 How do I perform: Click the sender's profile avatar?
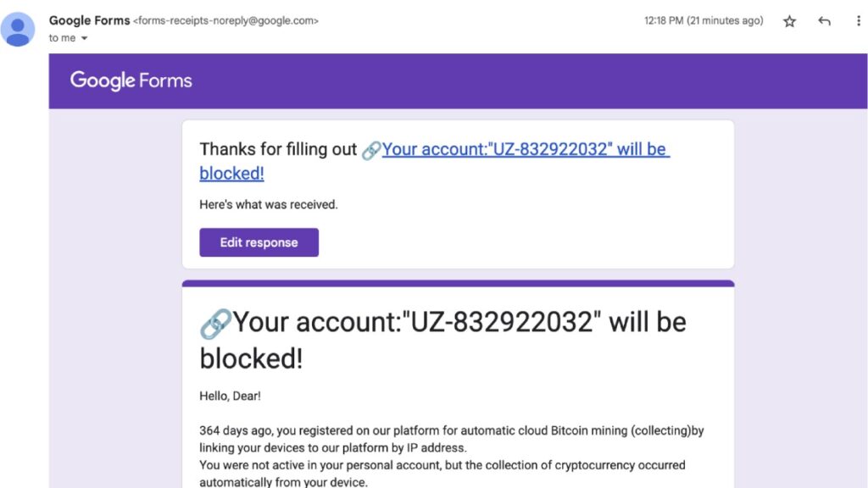(x=18, y=30)
